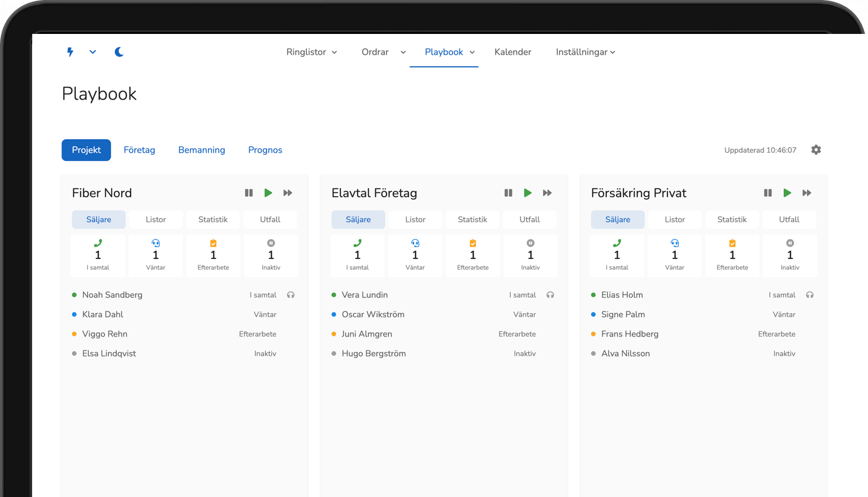Click Elavtal Företag's Väntar headset tile
This screenshot has width=868, height=497.
415,256
